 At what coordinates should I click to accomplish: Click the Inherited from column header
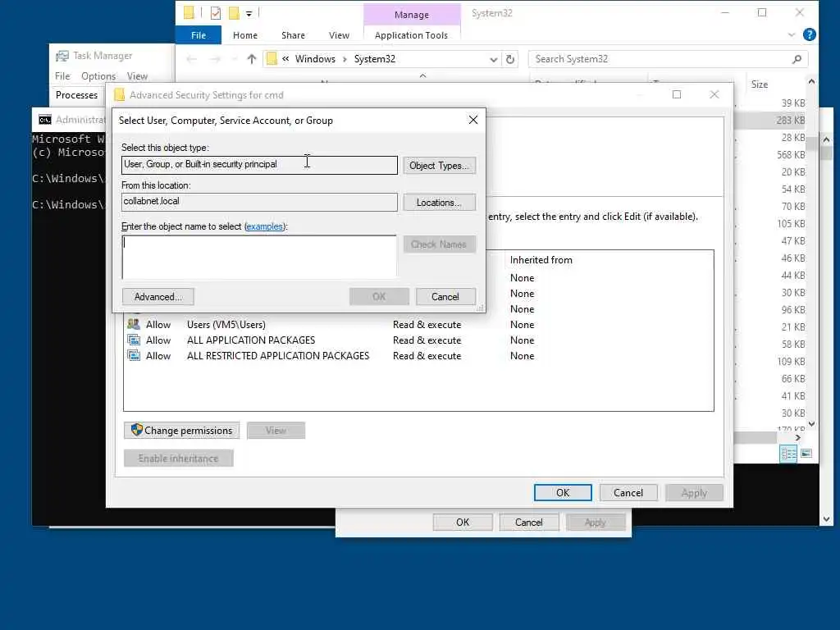pos(541,260)
